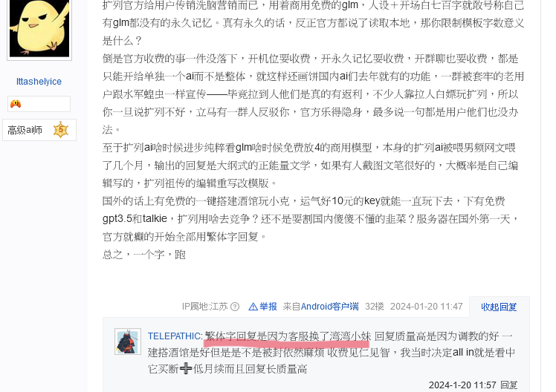Open Ittashelyice user profile link
The image size is (556, 392).
tap(39, 82)
